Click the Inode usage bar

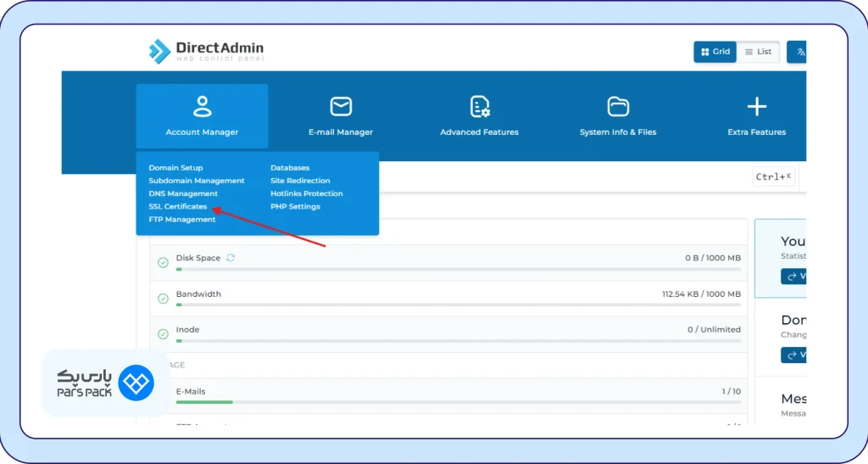459,340
